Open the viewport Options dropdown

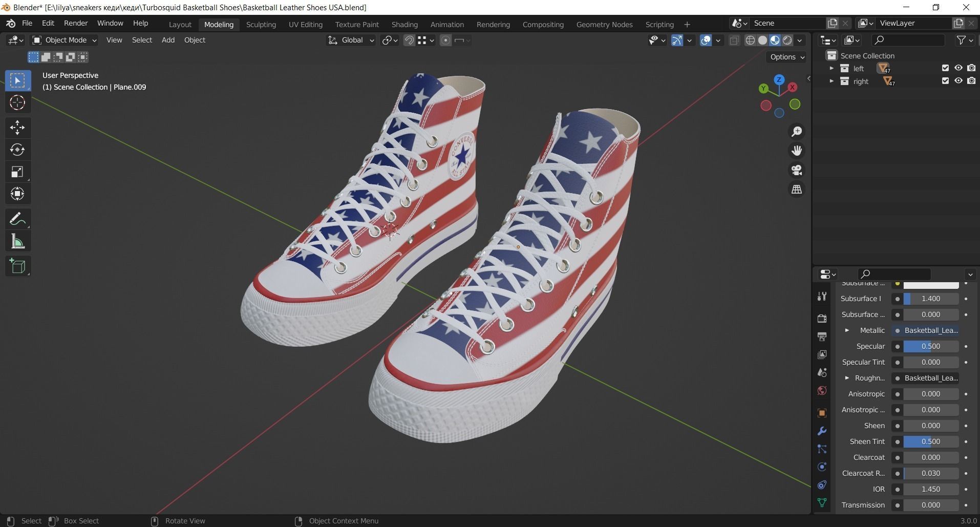(786, 57)
